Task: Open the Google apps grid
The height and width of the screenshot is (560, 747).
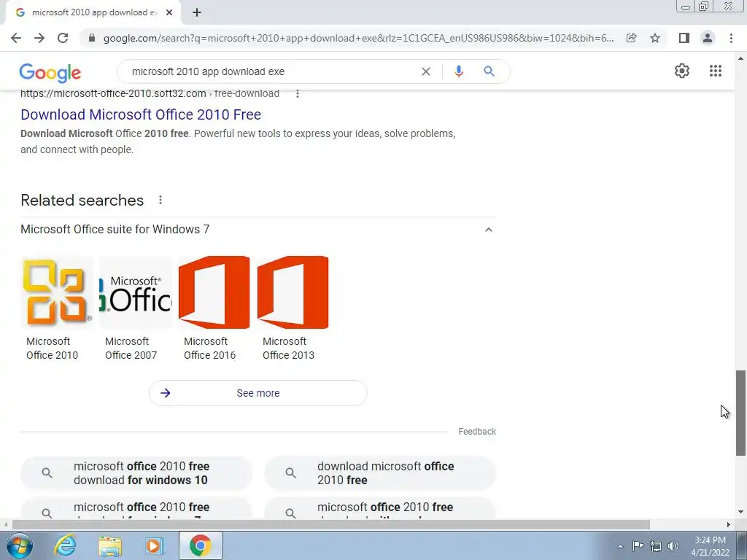Action: [x=716, y=71]
